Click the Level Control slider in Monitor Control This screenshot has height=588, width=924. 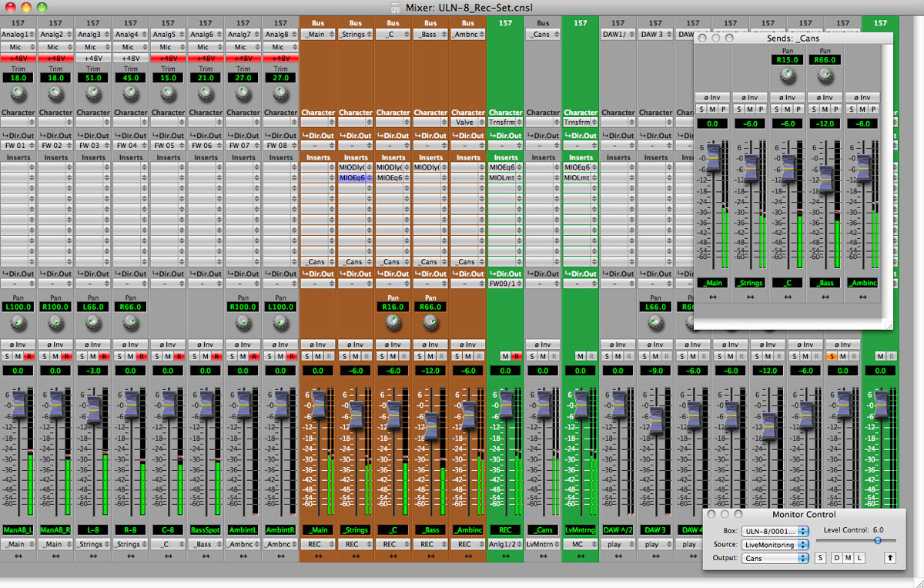click(x=877, y=540)
